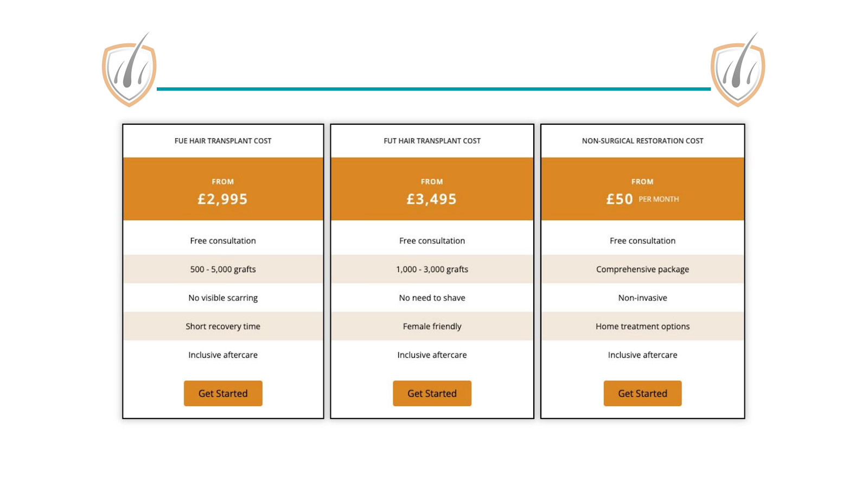The height and width of the screenshot is (488, 868).
Task: Click the Comprehensive package row
Action: tap(642, 269)
